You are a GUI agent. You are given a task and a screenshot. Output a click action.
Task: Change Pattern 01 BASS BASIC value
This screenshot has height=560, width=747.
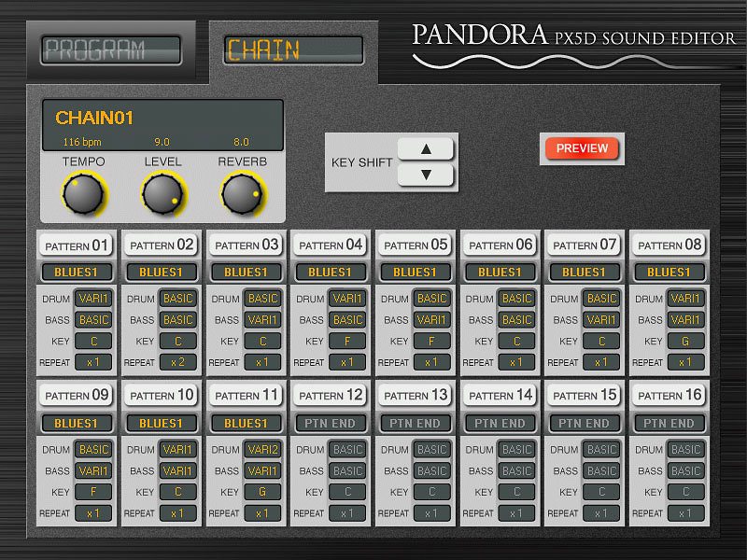[93, 320]
